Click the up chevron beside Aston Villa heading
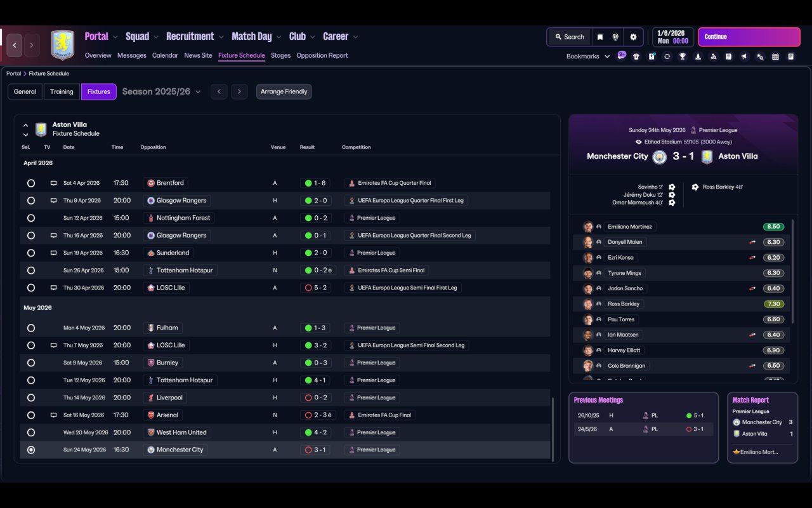 25,126
